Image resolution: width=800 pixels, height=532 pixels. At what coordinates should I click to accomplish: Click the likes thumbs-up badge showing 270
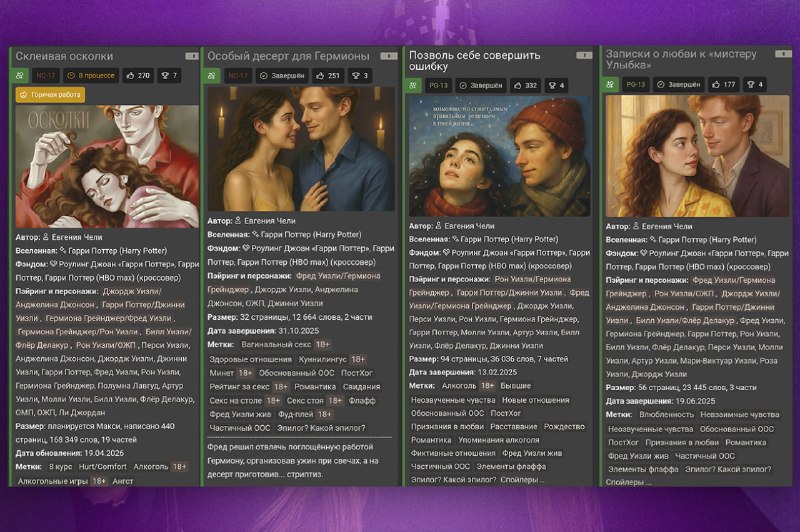coord(138,75)
